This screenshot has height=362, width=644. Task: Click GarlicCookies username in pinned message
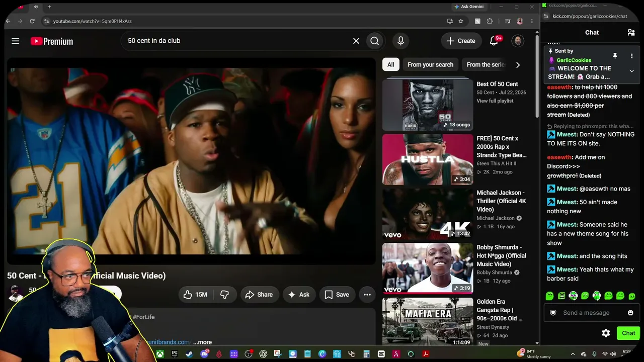coord(574,60)
